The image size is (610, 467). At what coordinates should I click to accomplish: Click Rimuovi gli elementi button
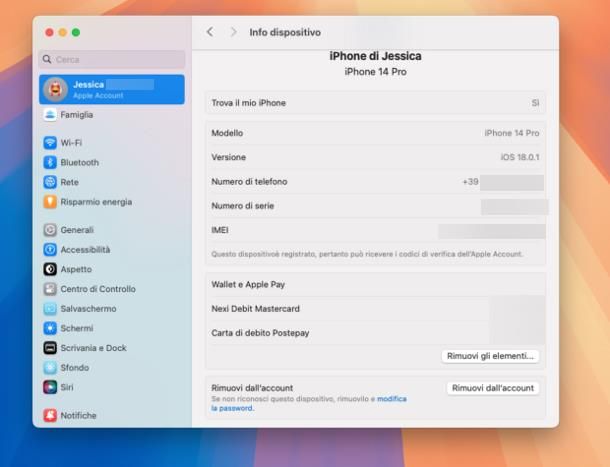coord(490,356)
